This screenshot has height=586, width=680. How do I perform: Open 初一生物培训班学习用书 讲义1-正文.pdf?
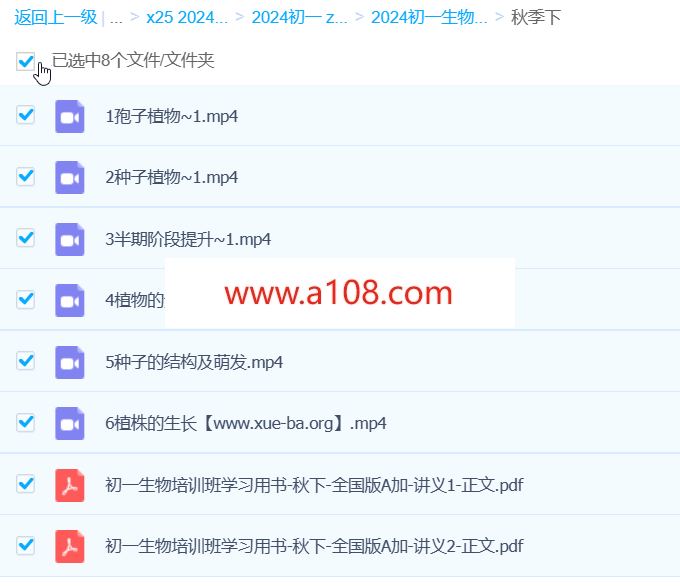[x=314, y=485]
